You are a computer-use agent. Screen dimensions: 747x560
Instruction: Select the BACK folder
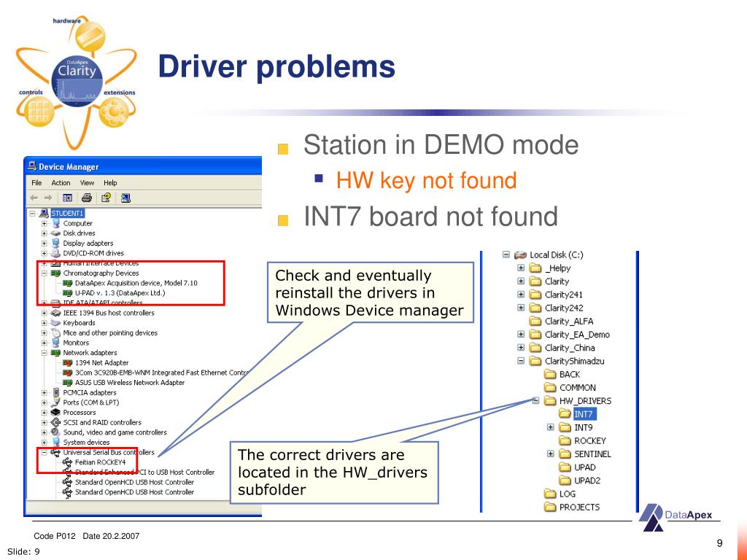(570, 374)
